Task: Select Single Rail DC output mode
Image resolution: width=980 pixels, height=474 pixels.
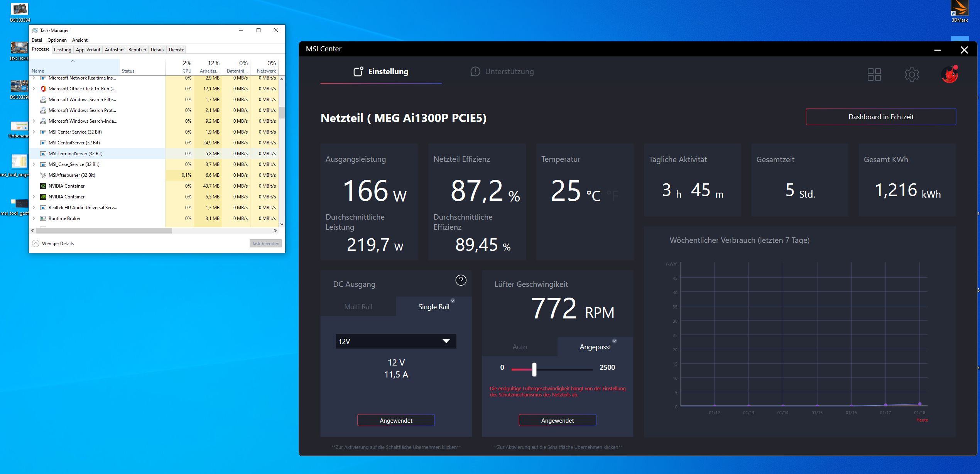Action: 434,307
